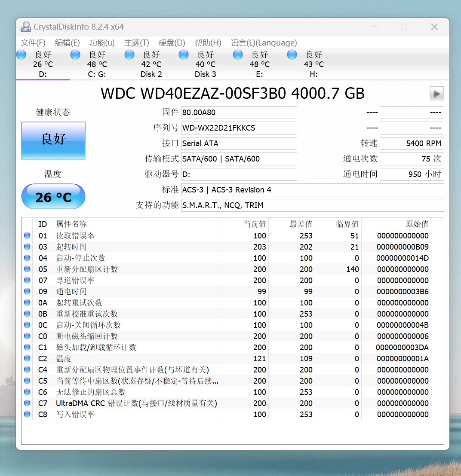Click status dot for C4 row
This screenshot has height=476, width=461.
pyautogui.click(x=27, y=369)
